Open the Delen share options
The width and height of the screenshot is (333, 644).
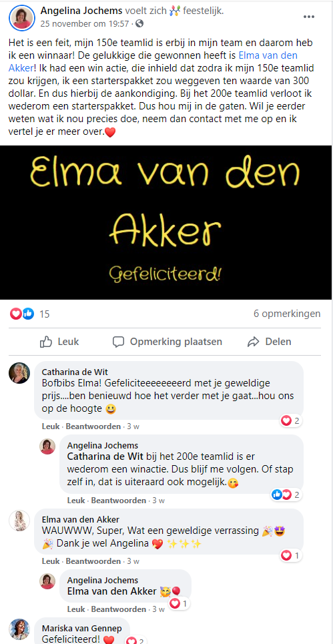click(x=270, y=342)
